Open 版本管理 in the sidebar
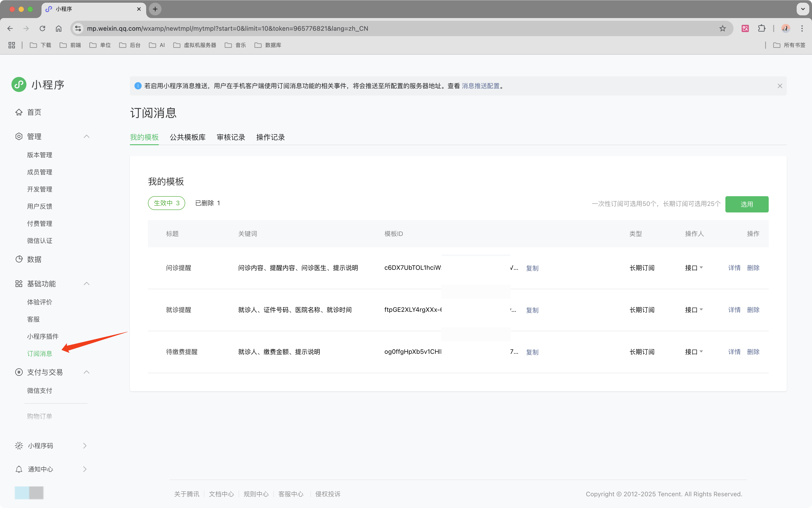812x508 pixels. click(x=40, y=155)
